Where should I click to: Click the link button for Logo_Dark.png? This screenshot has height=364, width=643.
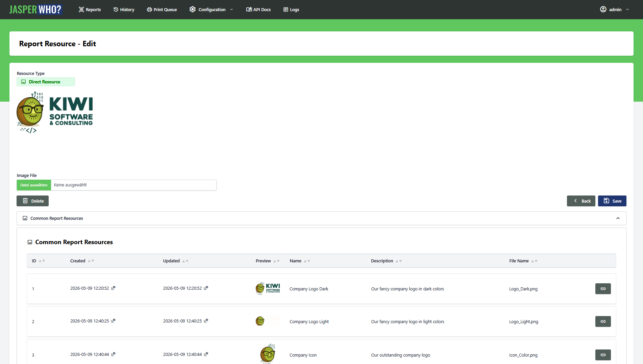click(x=603, y=289)
